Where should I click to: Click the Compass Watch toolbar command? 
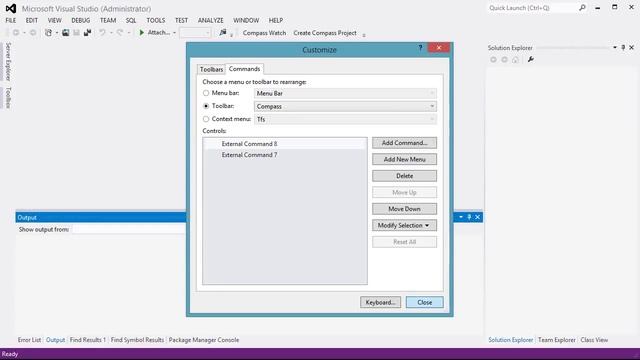pos(264,33)
